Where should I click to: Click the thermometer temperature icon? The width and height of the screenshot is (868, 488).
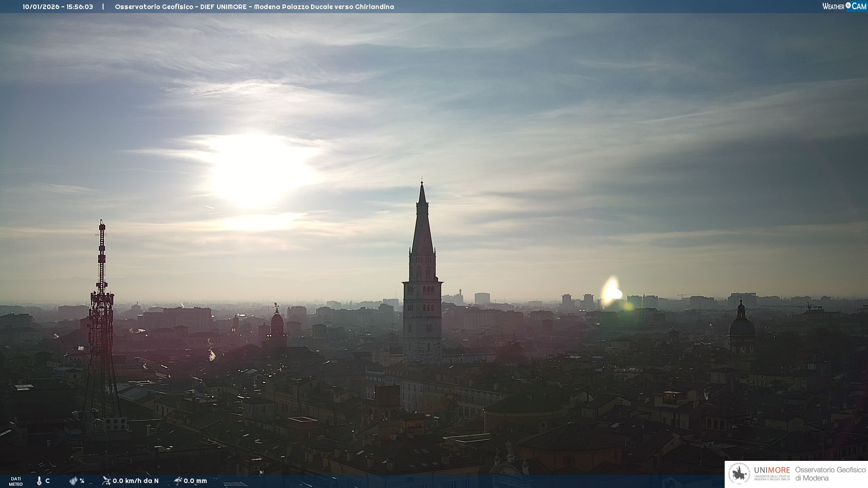(39, 481)
